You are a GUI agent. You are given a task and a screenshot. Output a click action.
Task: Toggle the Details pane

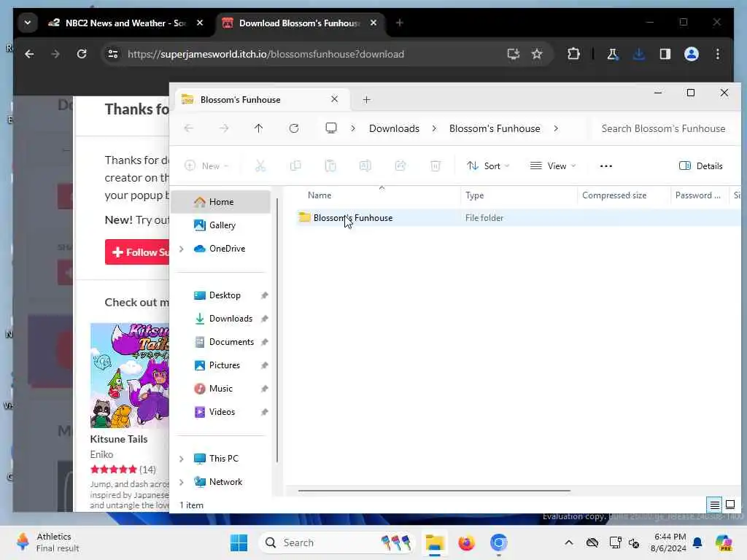point(701,166)
